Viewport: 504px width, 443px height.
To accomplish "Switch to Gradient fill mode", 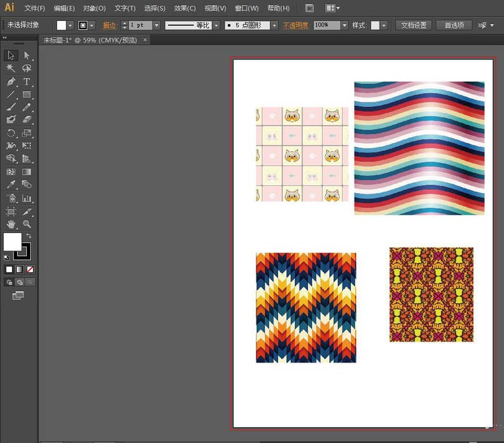I will click(x=19, y=269).
